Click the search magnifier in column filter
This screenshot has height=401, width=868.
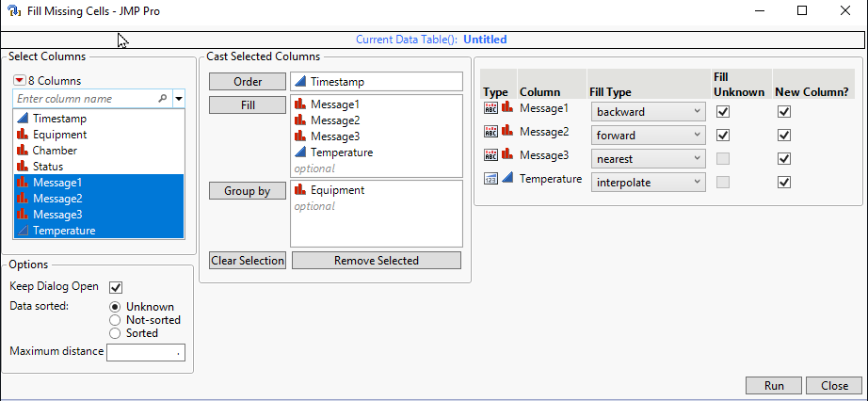pos(163,98)
